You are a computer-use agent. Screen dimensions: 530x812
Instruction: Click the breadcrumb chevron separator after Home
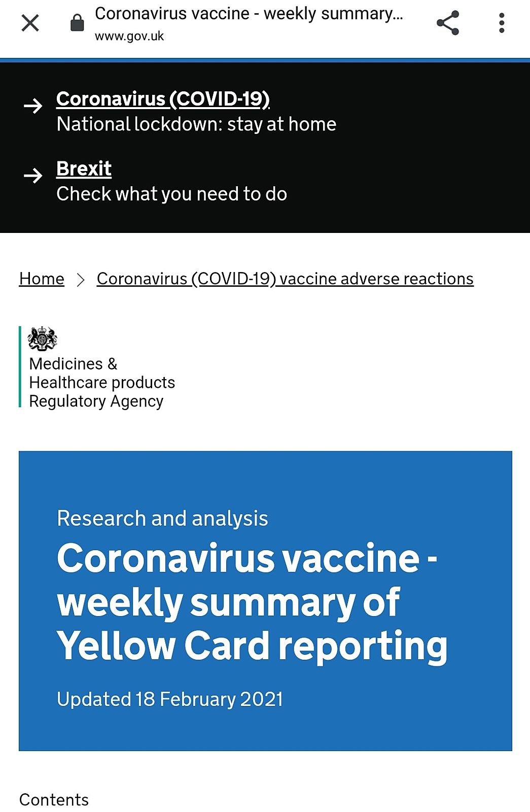click(x=81, y=279)
